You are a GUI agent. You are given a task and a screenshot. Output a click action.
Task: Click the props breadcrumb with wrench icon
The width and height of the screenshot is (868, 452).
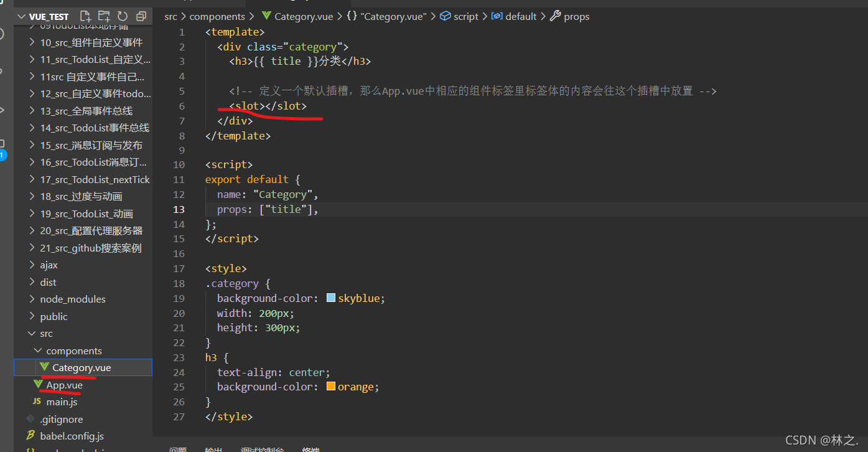[569, 17]
